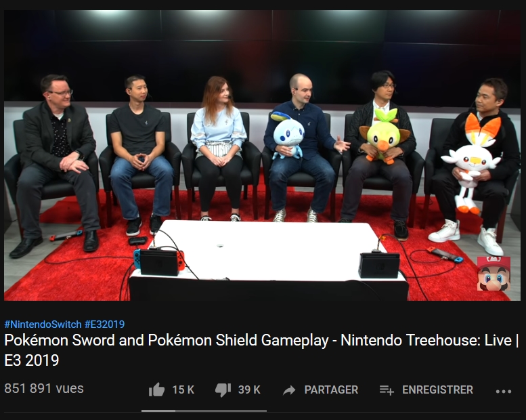Click the like/dislike ratio bar
526x420 pixels.
204,411
